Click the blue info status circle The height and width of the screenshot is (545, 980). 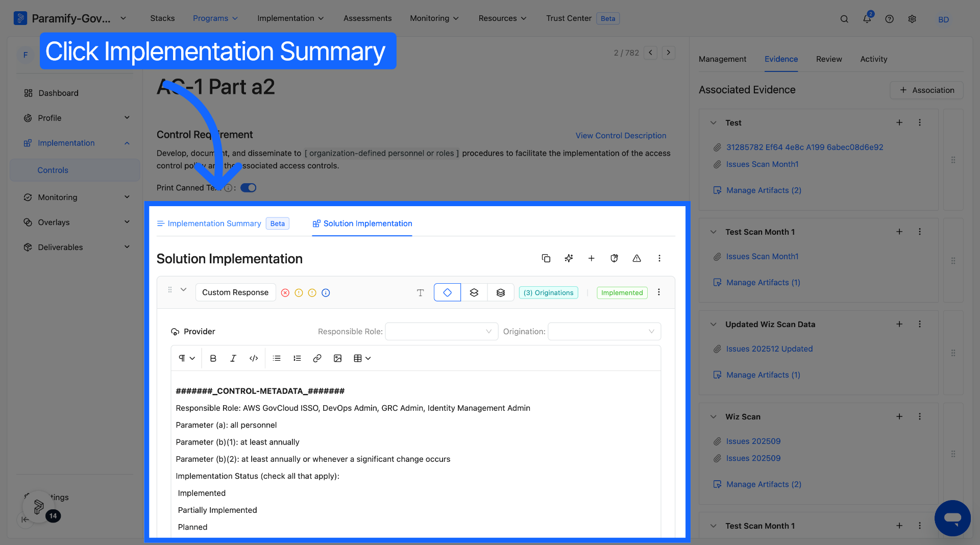point(326,293)
